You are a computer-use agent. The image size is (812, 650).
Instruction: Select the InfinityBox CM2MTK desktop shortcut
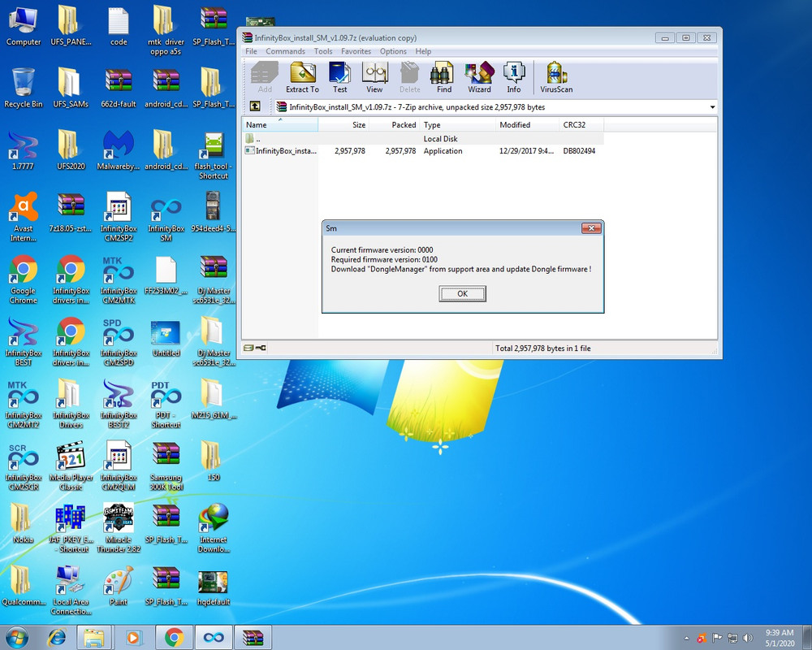click(119, 279)
